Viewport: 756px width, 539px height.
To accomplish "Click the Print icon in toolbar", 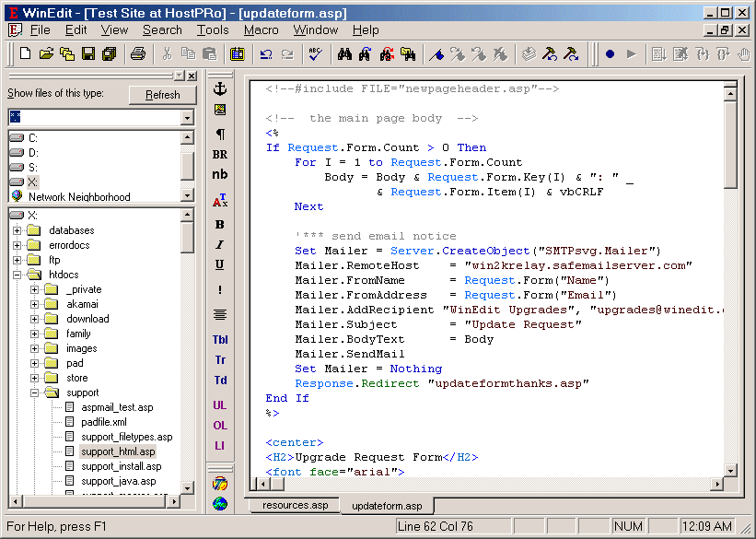I will click(x=138, y=54).
